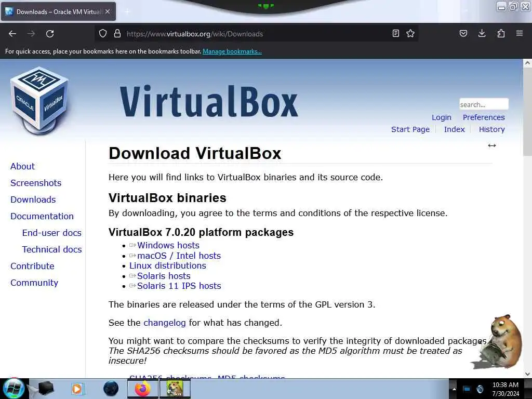This screenshot has width=532, height=399.
Task: Open the clock showing 10:38 AM
Action: pyautogui.click(x=506, y=389)
